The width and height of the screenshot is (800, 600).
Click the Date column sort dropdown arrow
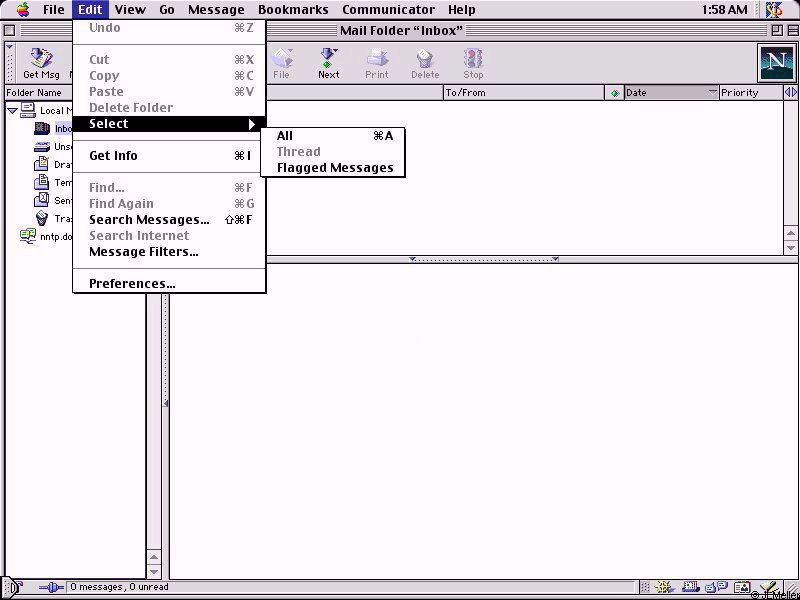click(x=712, y=93)
